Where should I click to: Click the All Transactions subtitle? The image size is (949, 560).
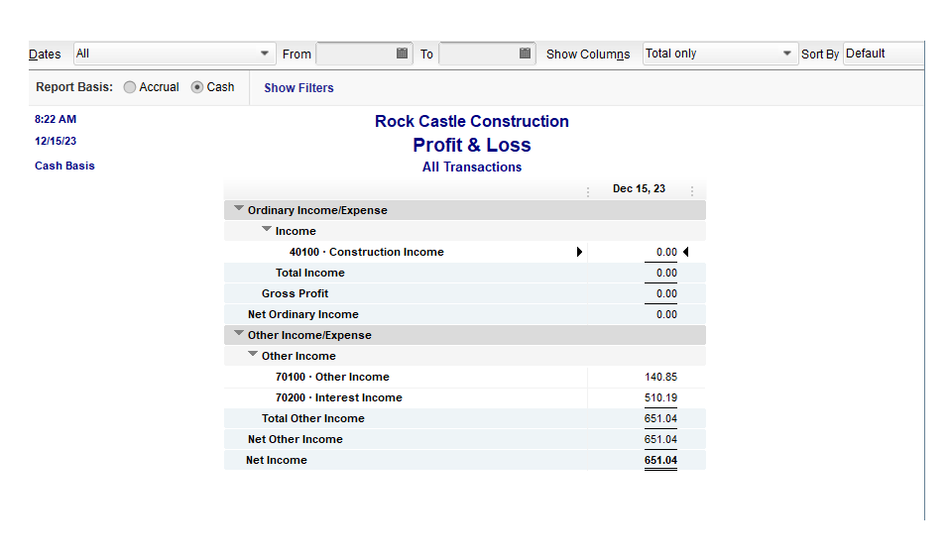(x=471, y=167)
